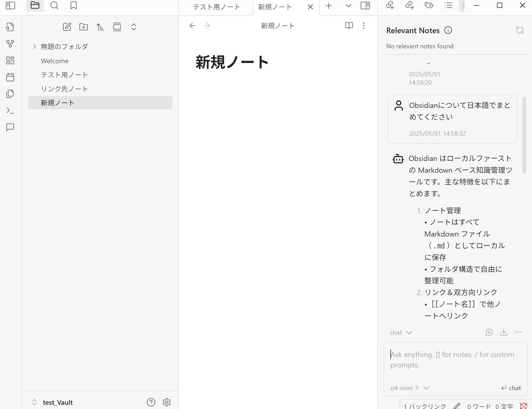Toggle the left sidebar panel
The height and width of the screenshot is (409, 532).
click(x=10, y=5)
